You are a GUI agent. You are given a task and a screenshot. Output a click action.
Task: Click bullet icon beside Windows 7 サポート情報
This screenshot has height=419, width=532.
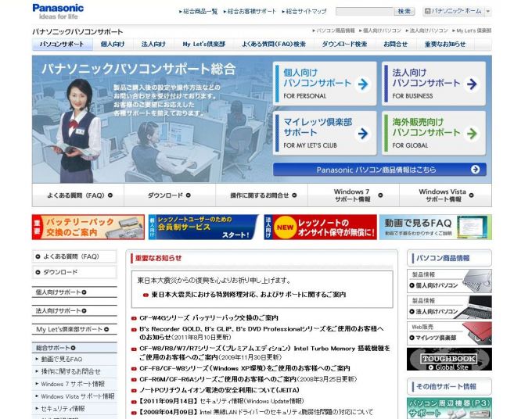pos(380,195)
